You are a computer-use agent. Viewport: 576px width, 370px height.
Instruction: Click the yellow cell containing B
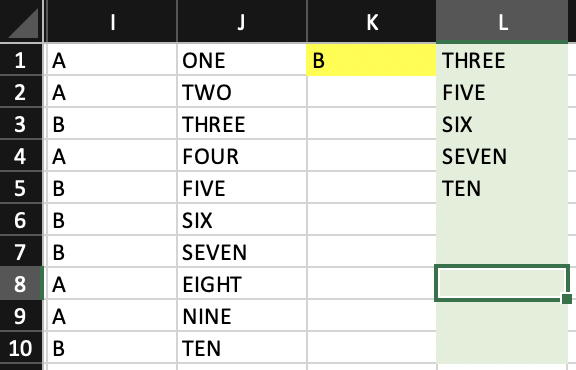pos(371,60)
